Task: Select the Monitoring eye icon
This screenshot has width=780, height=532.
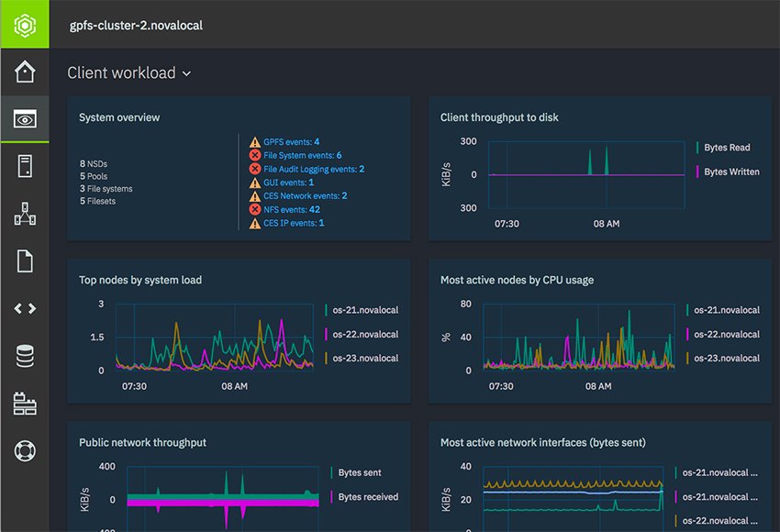Action: tap(25, 119)
